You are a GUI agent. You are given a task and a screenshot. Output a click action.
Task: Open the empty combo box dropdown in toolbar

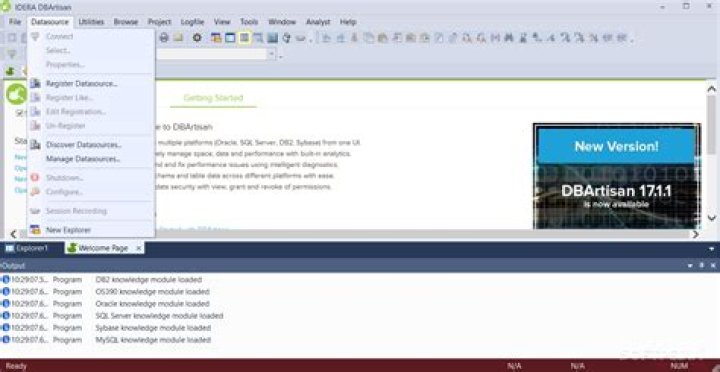[271, 54]
